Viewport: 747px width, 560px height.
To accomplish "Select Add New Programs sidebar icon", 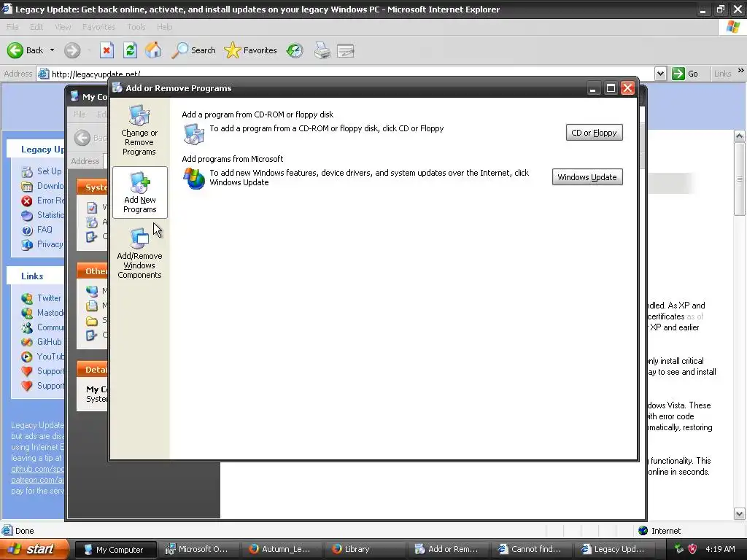I will point(139,192).
